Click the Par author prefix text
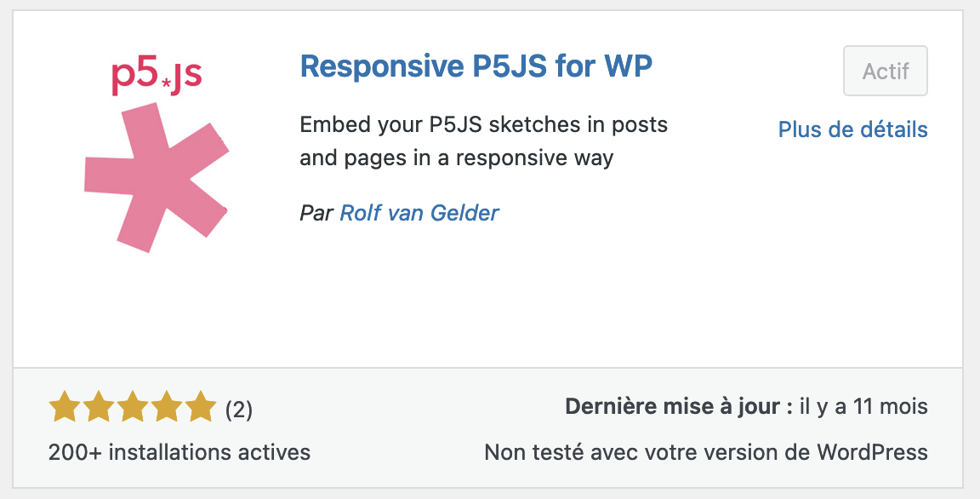The width and height of the screenshot is (980, 499). [316, 213]
